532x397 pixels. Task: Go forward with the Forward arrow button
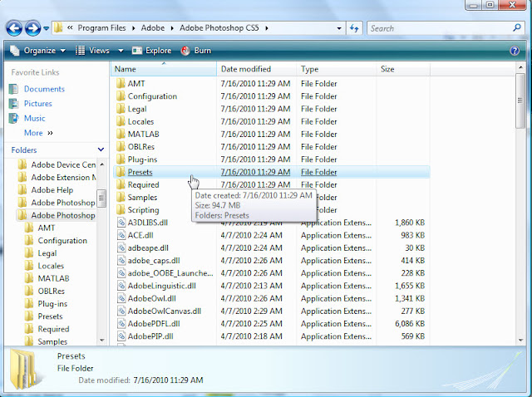33,28
